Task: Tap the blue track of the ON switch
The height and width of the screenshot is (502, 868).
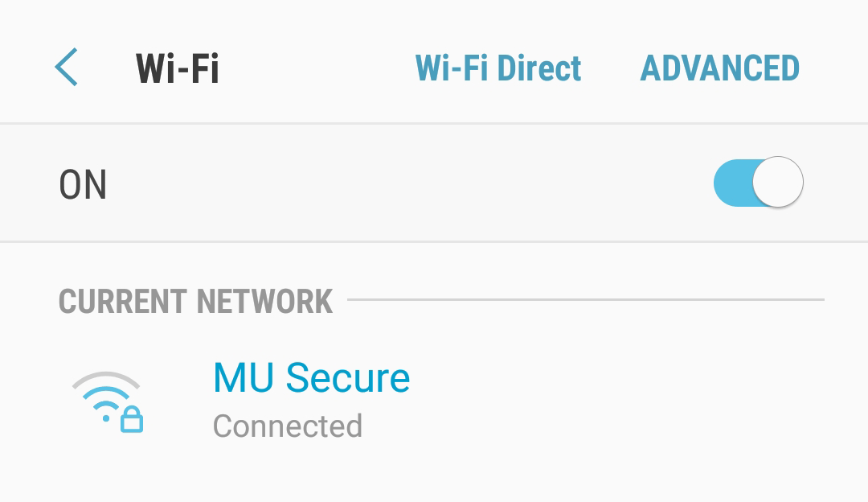Action: tap(730, 183)
